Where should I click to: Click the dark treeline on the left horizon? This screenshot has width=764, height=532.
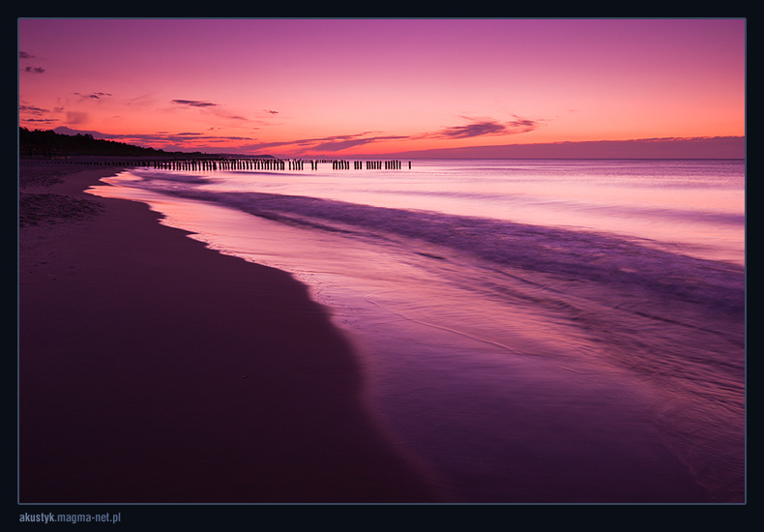pos(77,145)
